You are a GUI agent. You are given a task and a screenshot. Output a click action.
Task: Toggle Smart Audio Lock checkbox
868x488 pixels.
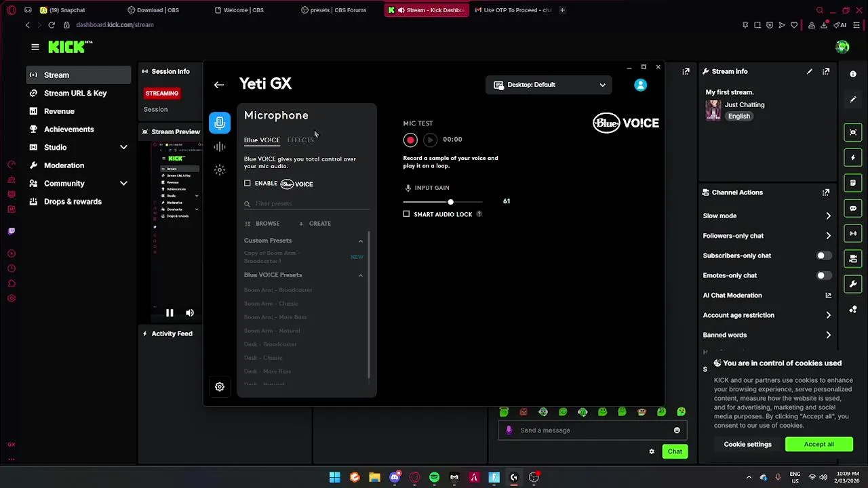pyautogui.click(x=406, y=214)
